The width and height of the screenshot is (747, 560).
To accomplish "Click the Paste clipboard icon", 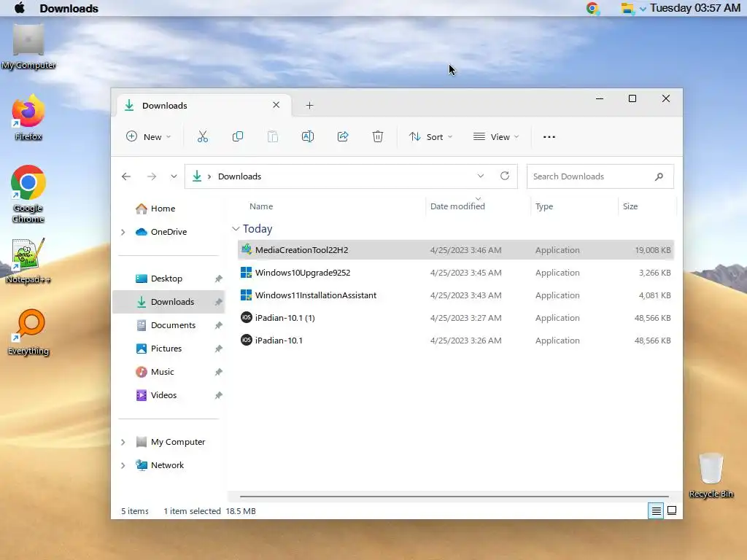I will [273, 136].
